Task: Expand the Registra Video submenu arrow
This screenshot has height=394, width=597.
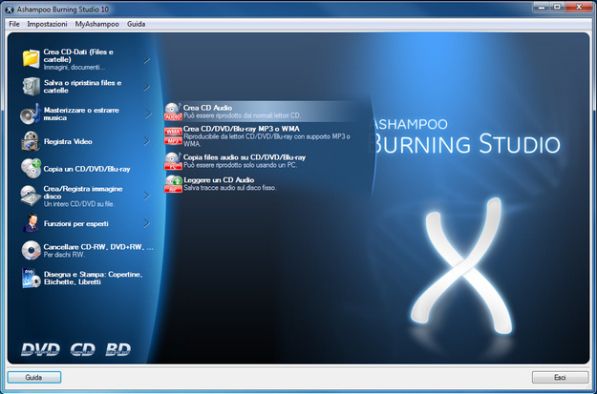Action: 147,141
